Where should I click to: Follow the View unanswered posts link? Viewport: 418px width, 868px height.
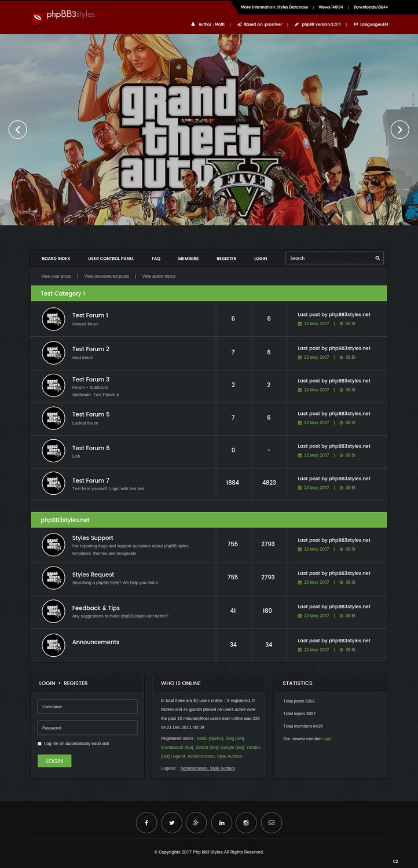click(107, 276)
